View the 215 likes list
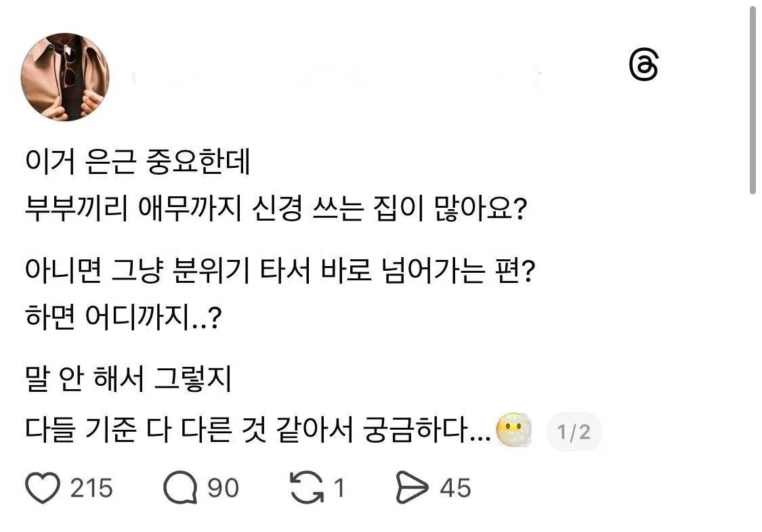Viewport: 762px width, 532px height. click(91, 486)
